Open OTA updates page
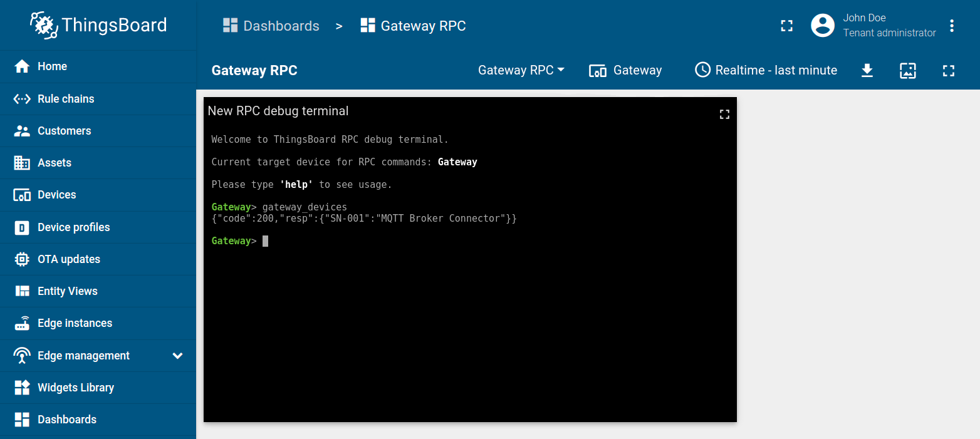Image resolution: width=980 pixels, height=439 pixels. point(98,259)
